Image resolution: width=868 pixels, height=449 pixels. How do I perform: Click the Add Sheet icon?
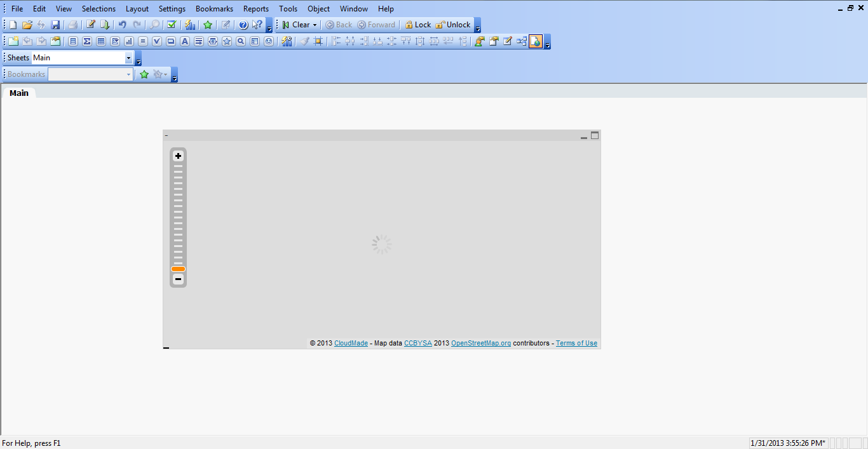coord(13,41)
